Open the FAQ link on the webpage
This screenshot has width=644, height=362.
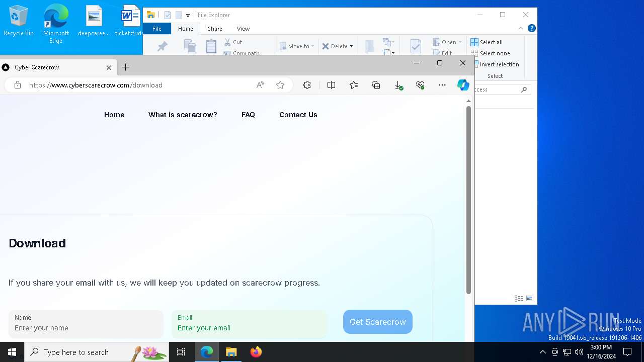point(248,115)
